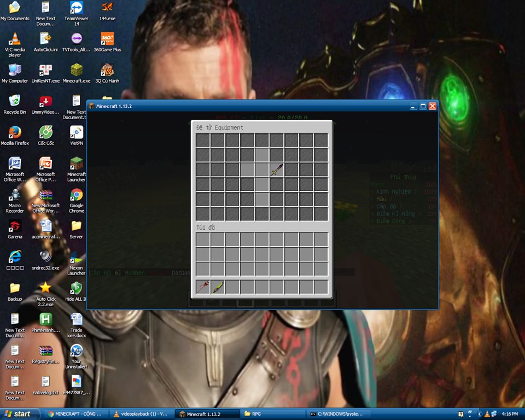Open VLC media player shortcut
This screenshot has height=420, width=525.
15,44
